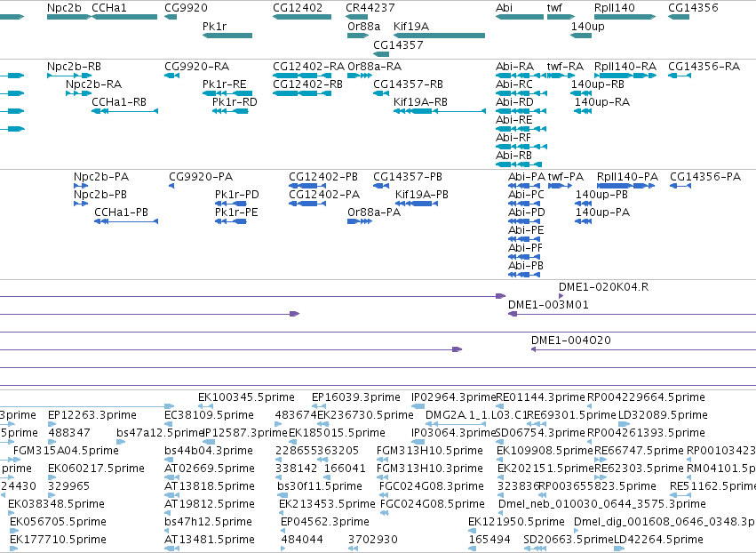Image resolution: width=756 pixels, height=553 pixels.
Task: Select the Abi-RD transcript label
Action: click(x=515, y=102)
